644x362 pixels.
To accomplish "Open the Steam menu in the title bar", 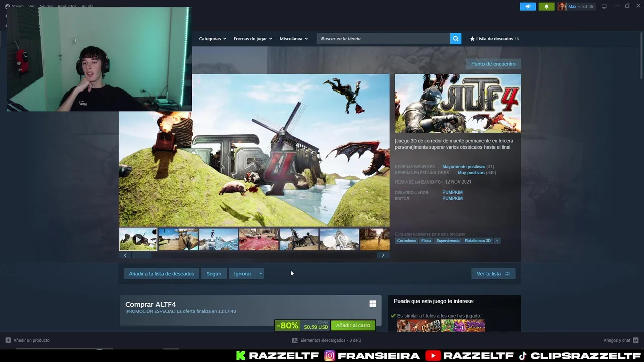I will click(18, 6).
